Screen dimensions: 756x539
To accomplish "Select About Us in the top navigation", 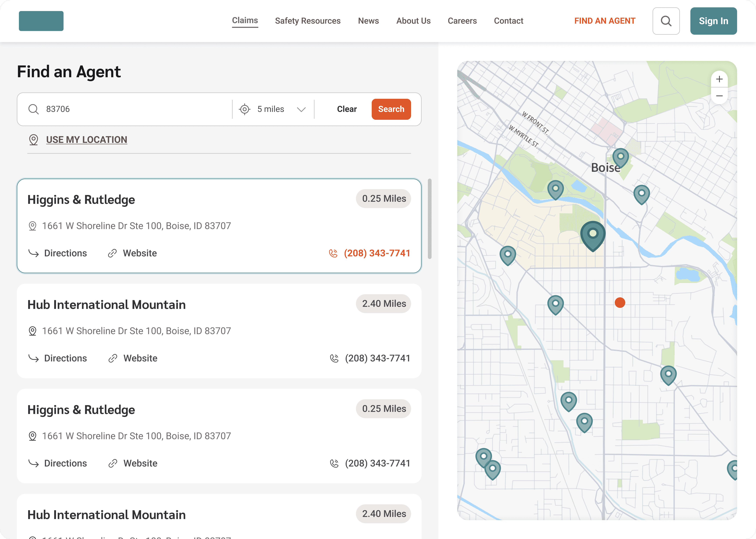I will point(414,21).
